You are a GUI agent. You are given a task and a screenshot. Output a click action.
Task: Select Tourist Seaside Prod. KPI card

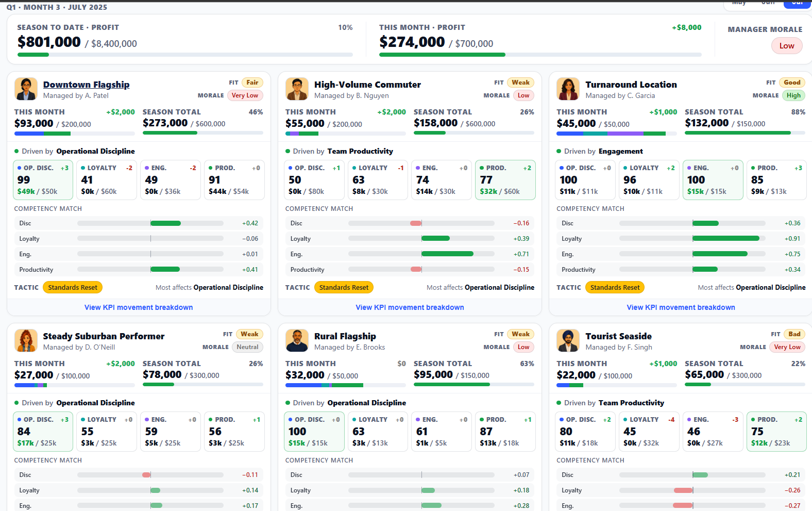[x=776, y=432]
